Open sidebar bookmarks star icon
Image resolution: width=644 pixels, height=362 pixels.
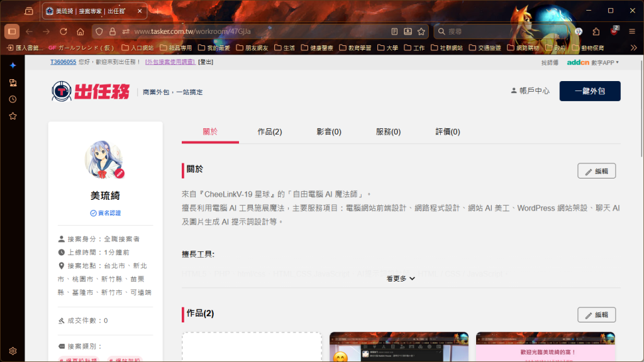[x=13, y=116]
